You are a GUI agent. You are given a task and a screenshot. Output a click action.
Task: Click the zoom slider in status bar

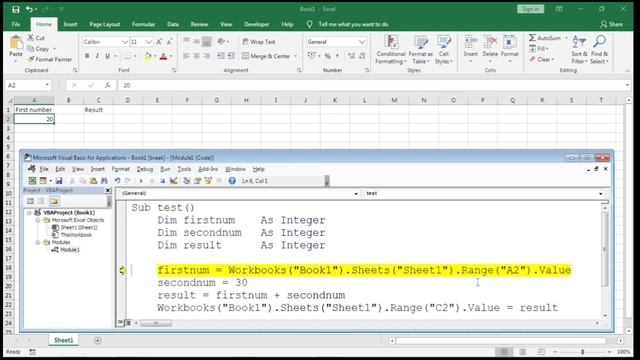tap(582, 352)
